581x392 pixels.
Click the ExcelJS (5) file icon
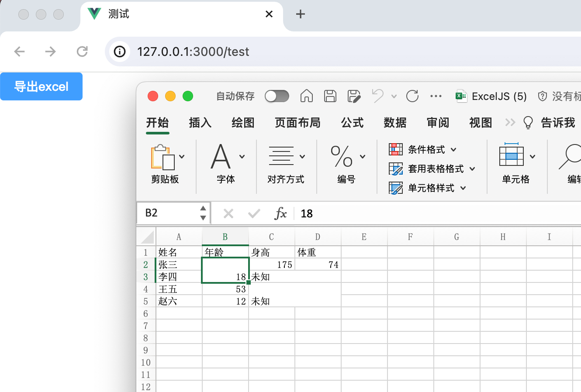point(461,96)
